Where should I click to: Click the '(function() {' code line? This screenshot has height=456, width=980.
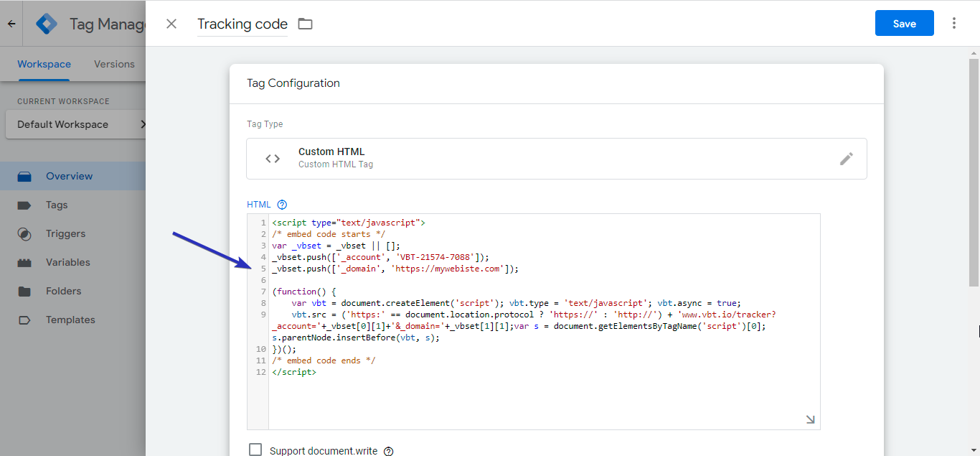click(304, 292)
